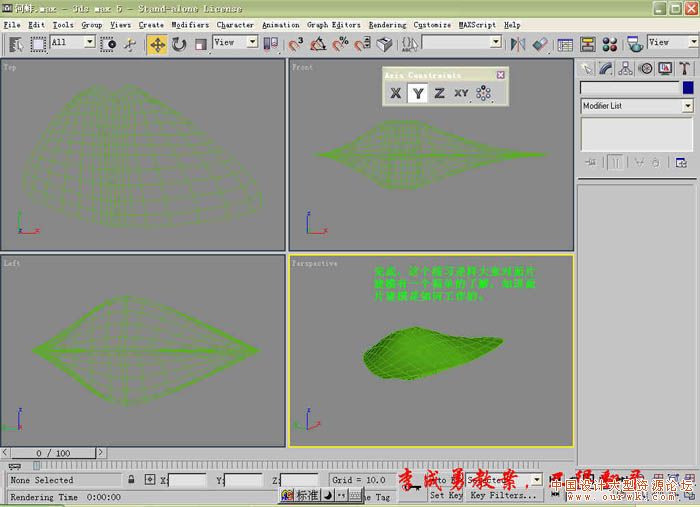Click the Make Unique stack icon
Screen dimensions: 700x507
pos(639,162)
